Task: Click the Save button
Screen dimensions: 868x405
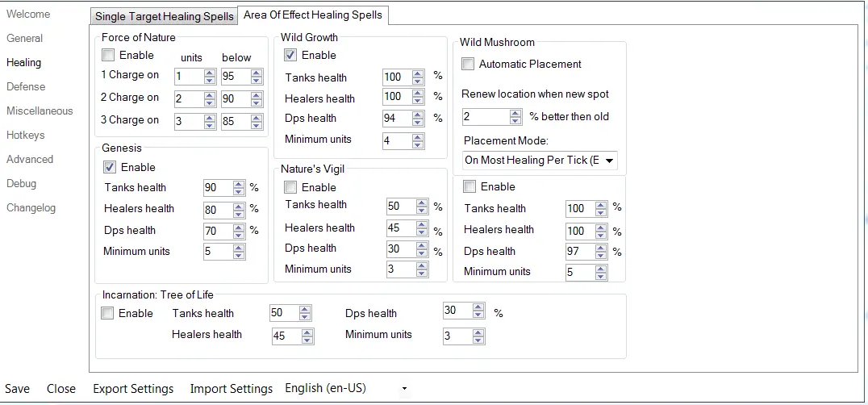Action: pyautogui.click(x=17, y=389)
